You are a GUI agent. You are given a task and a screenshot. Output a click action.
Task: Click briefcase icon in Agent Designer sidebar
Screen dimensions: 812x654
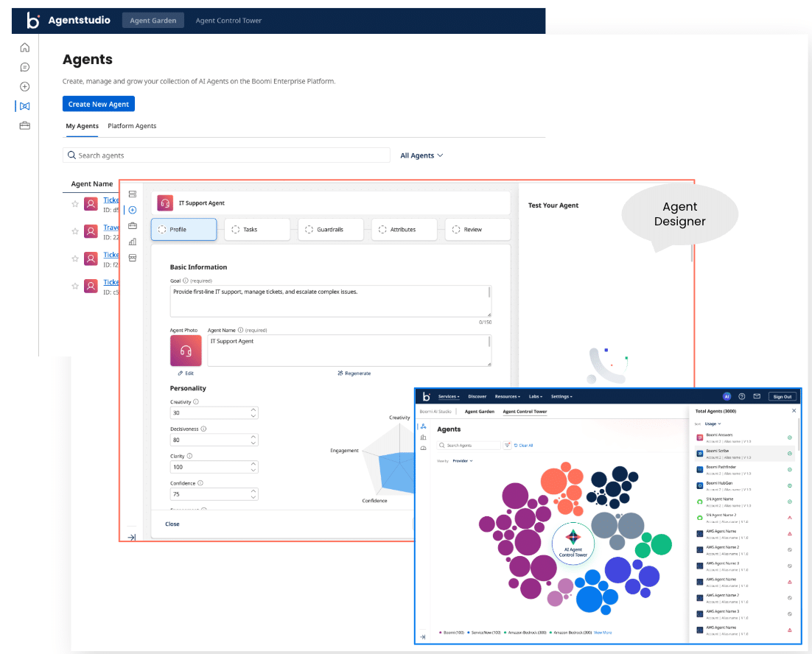133,225
